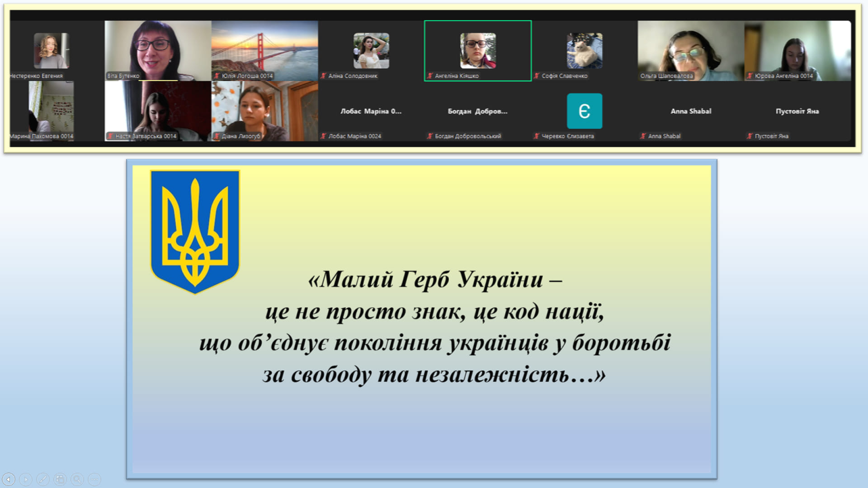868x488 pixels.
Task: Click the large centered name Пустовіт Яна
Action: [x=797, y=111]
